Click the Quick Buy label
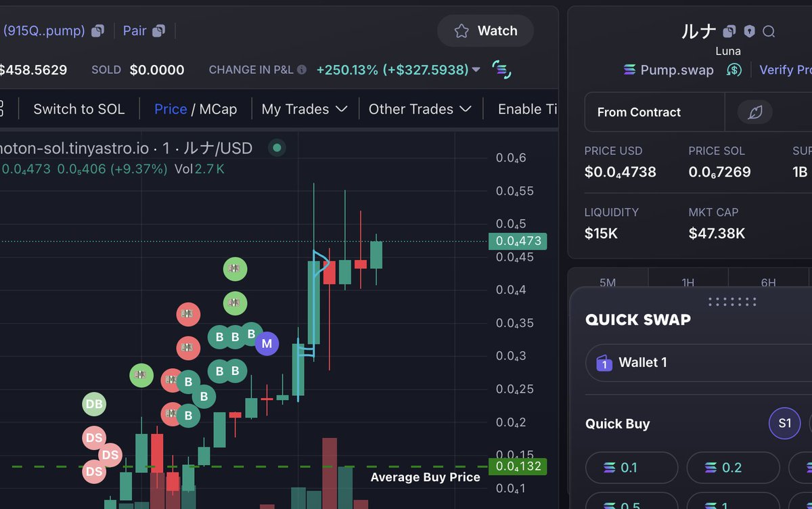 [x=618, y=424]
